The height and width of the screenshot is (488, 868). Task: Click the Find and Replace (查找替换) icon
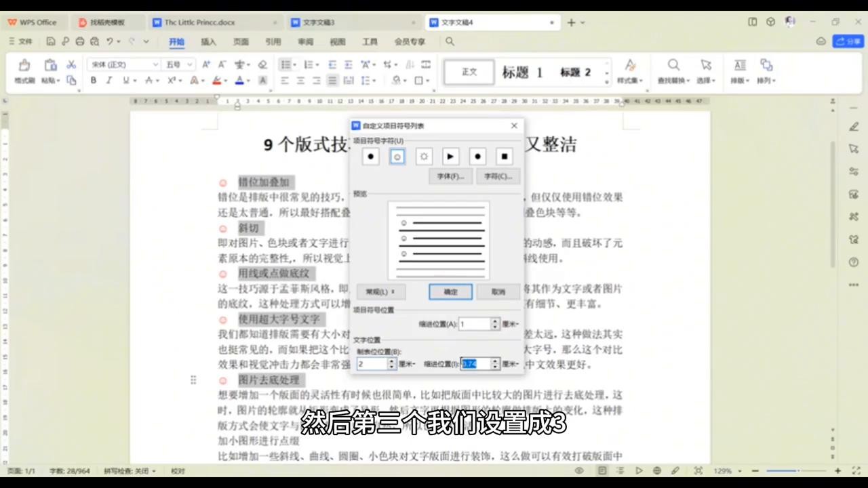pos(673,65)
